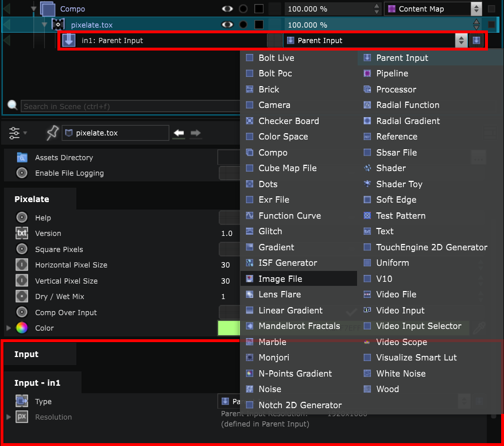
Task: Go forward with the right arrow button
Action: pos(195,133)
